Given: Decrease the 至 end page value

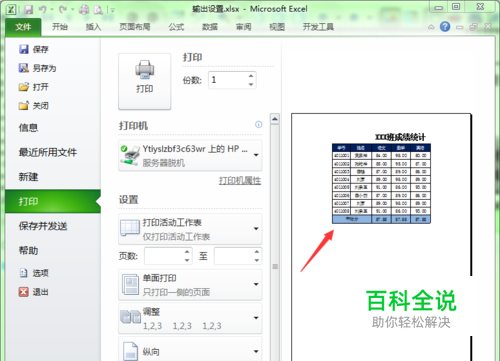Looking at the screenshot, I should pos(257,260).
